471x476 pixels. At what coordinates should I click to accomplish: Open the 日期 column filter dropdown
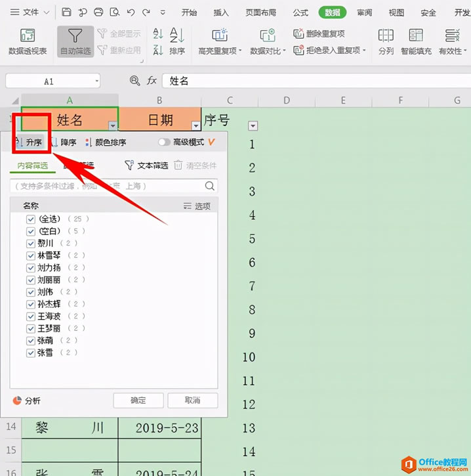coord(196,125)
